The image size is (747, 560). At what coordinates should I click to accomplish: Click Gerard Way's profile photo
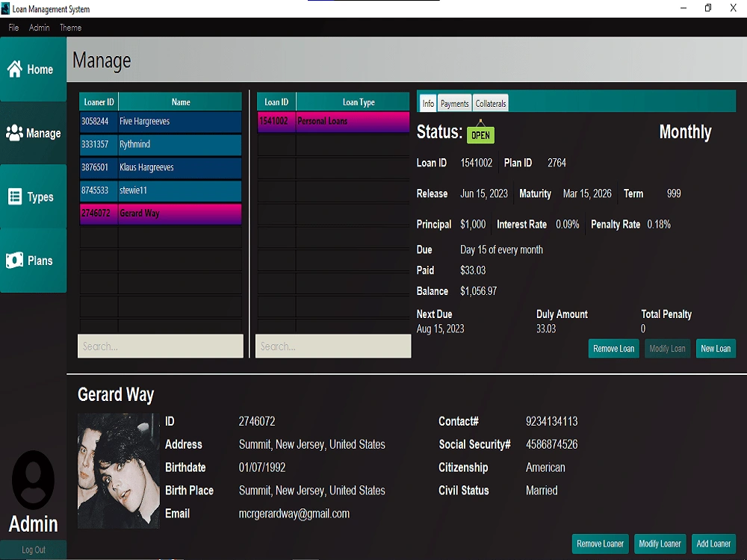coord(119,471)
